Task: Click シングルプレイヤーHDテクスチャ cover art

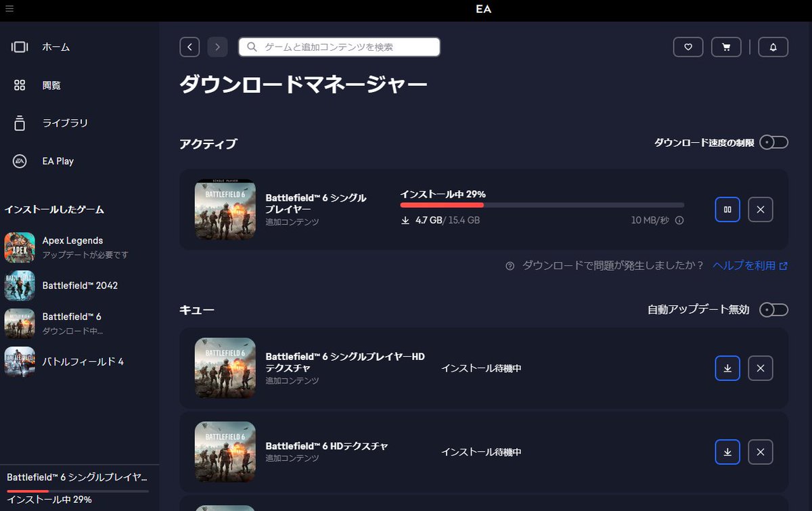Action: (x=225, y=368)
